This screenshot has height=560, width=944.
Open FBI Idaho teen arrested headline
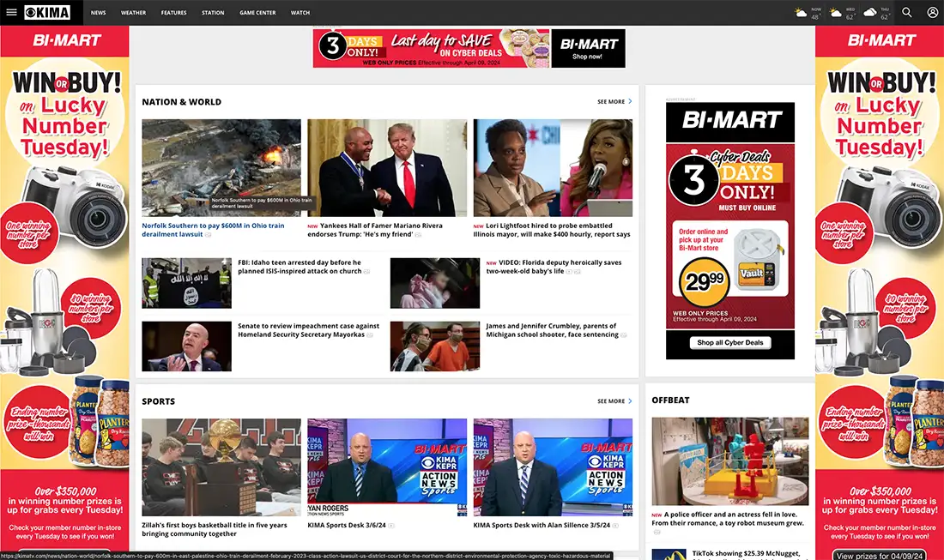point(300,267)
